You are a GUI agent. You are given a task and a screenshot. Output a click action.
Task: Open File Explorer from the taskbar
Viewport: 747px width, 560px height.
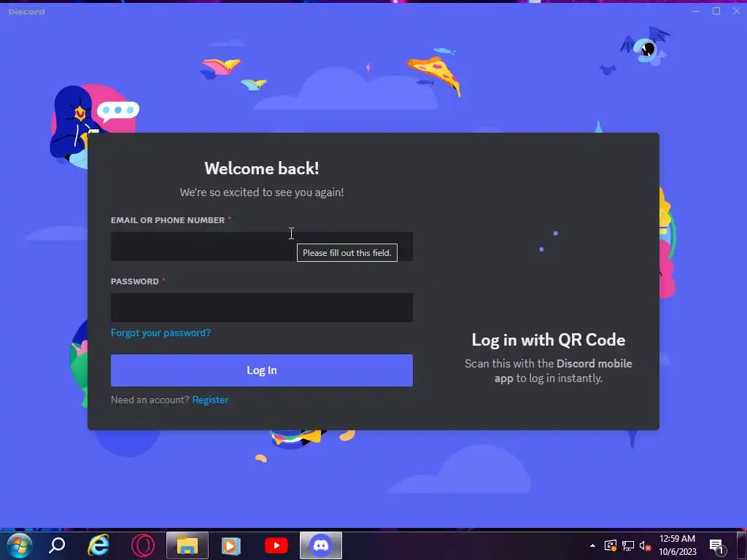point(187,545)
